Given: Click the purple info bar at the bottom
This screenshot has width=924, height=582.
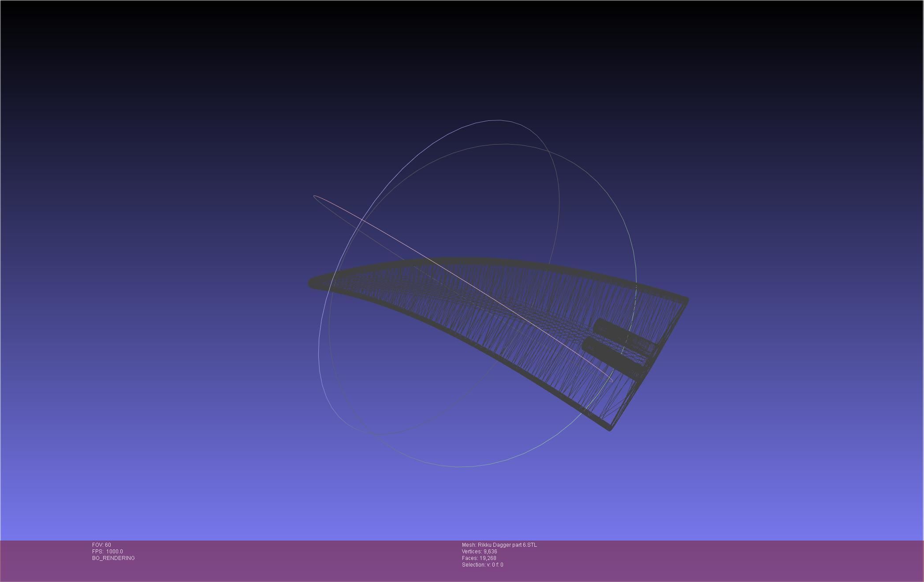Looking at the screenshot, I should click(x=705, y=561).
